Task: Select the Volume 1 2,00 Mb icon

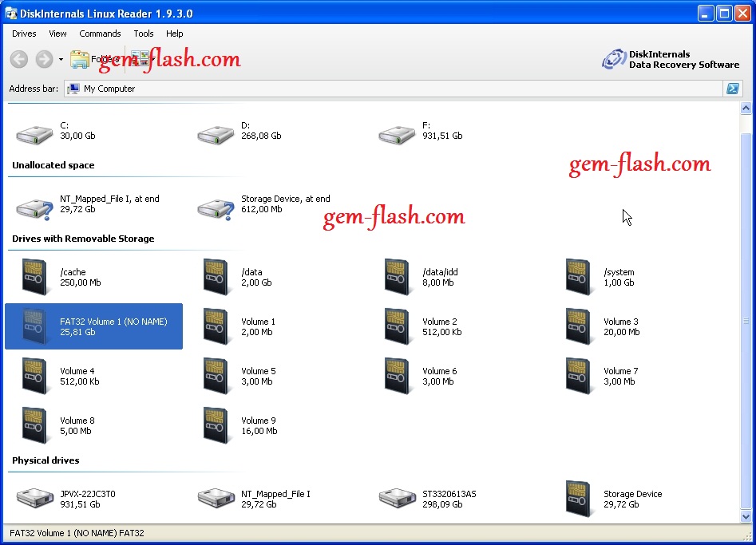Action: pyautogui.click(x=216, y=326)
